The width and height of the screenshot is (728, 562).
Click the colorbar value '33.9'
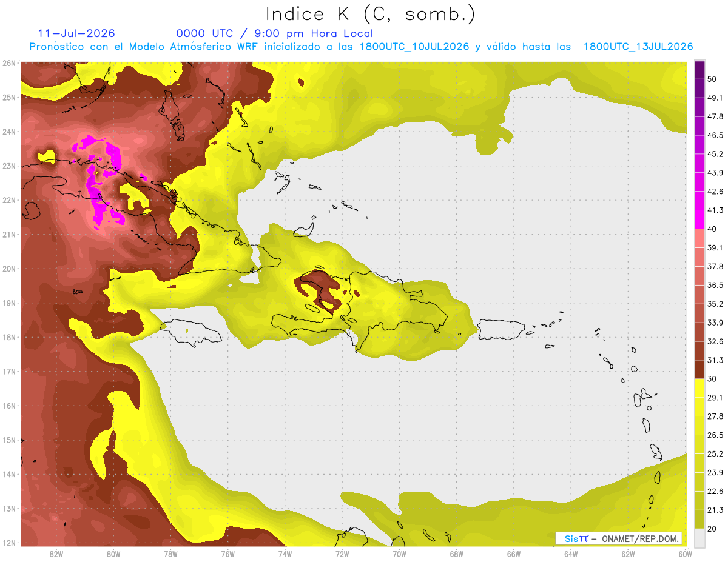715,323
